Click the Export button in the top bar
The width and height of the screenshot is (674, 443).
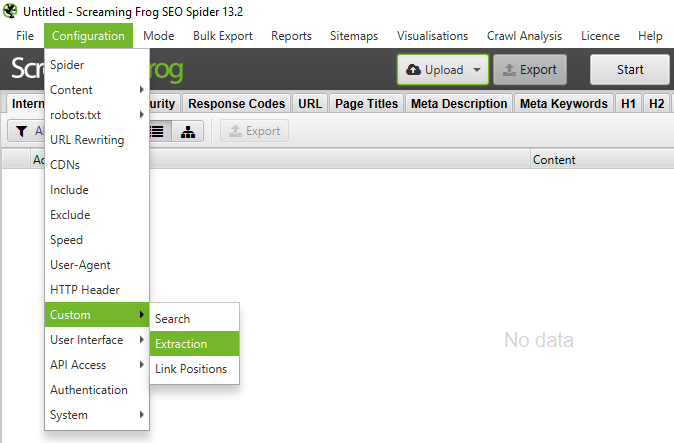pyautogui.click(x=530, y=70)
